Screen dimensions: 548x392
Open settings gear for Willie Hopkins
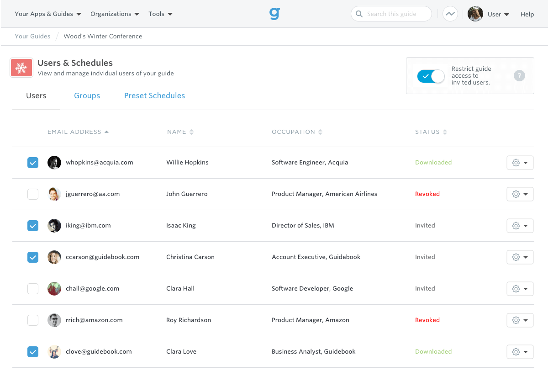tap(516, 162)
